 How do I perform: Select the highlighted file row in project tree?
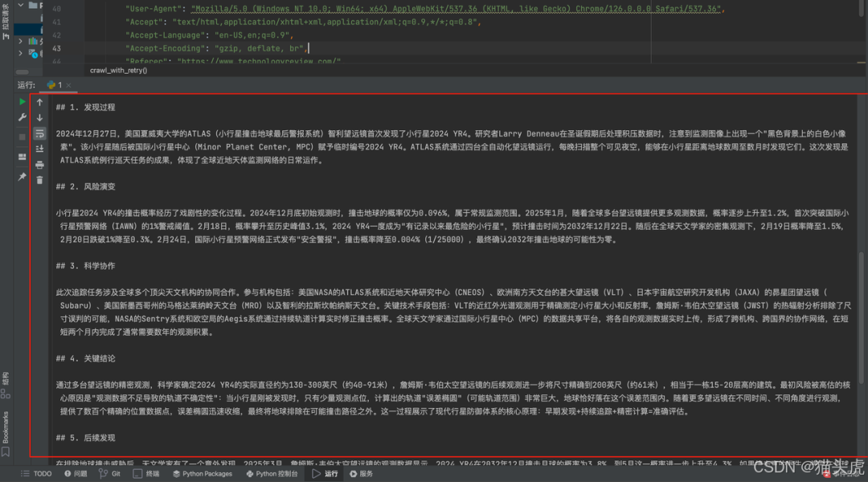click(28, 29)
